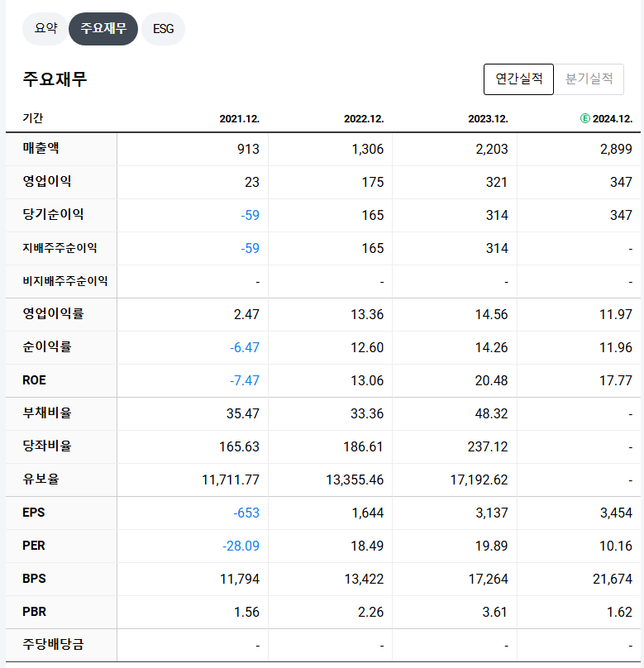This screenshot has height=668, width=644.
Task: Click the 2023.12. column header
Action: point(488,119)
